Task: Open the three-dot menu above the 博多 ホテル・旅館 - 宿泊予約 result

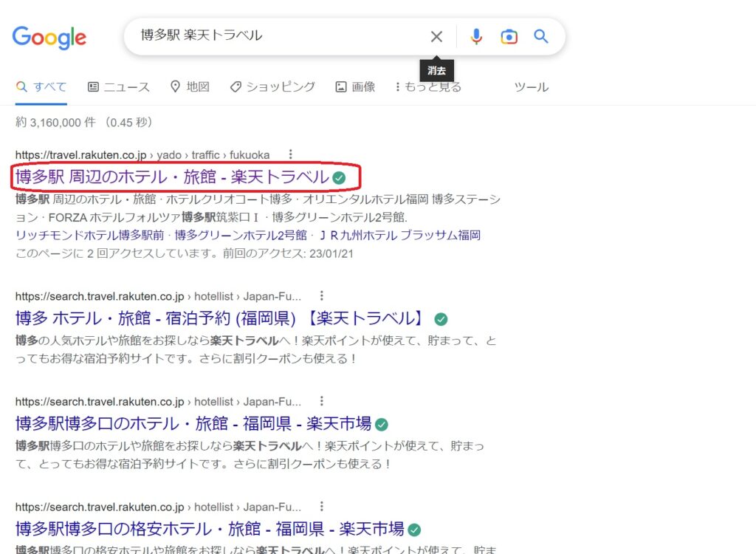Action: click(322, 295)
